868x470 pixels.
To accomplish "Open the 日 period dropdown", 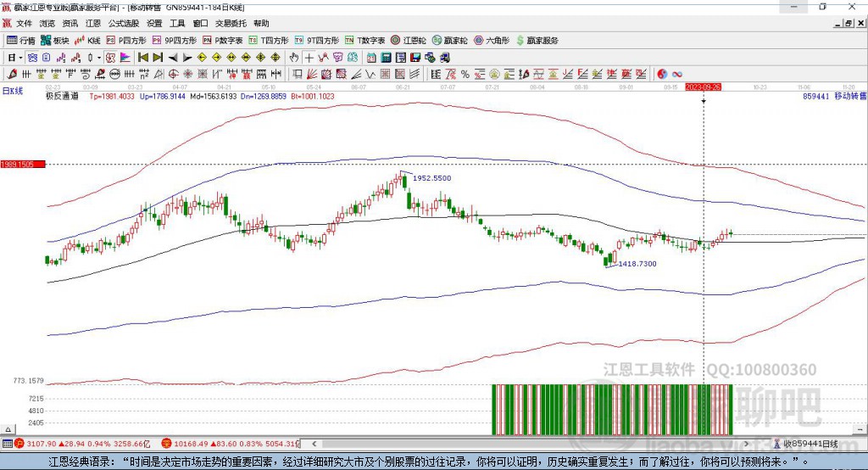I will click(14, 57).
